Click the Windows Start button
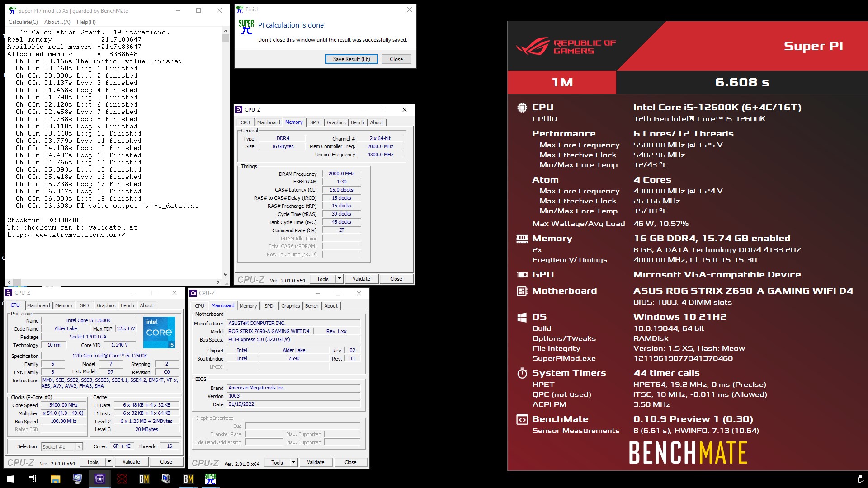Screen dimensions: 868x488 pos(11,479)
